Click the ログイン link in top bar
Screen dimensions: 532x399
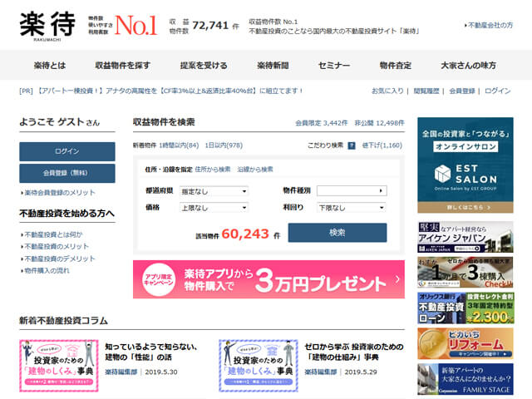point(497,91)
